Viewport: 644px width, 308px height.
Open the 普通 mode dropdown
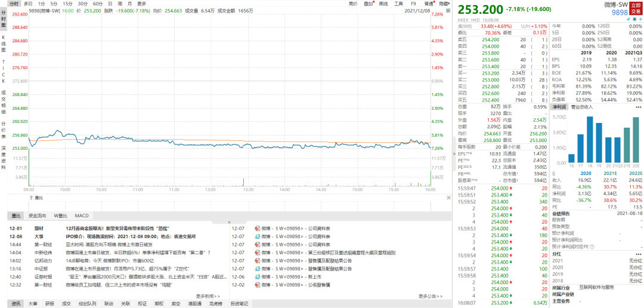pos(429,4)
